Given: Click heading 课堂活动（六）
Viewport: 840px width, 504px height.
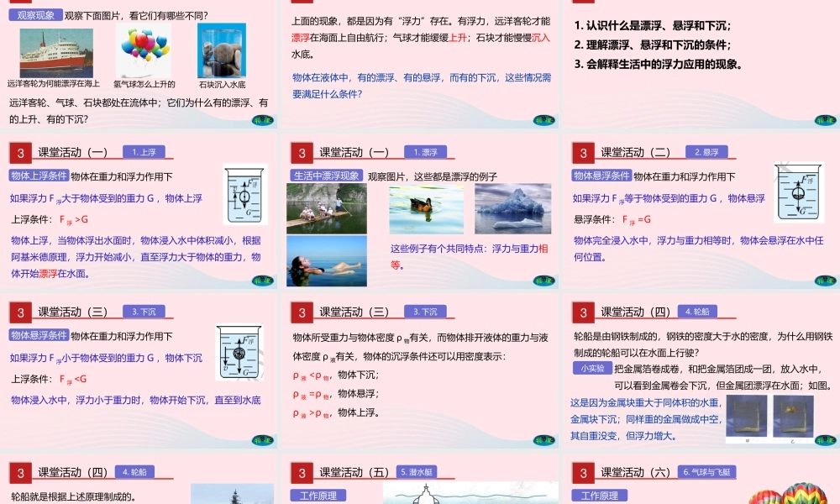Looking at the screenshot, I should (x=635, y=472).
